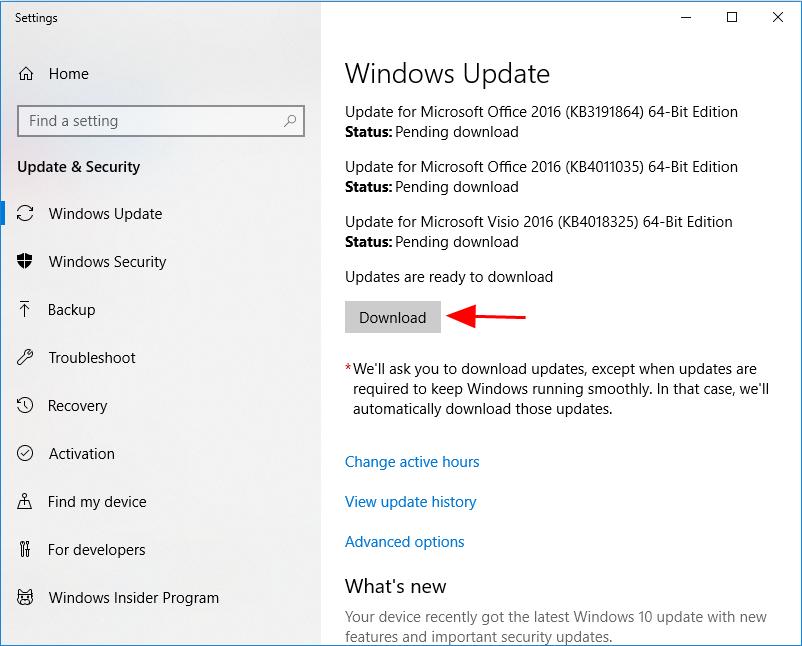Viewport: 802px width, 646px height.
Task: Click the Download updates button
Action: [392, 317]
